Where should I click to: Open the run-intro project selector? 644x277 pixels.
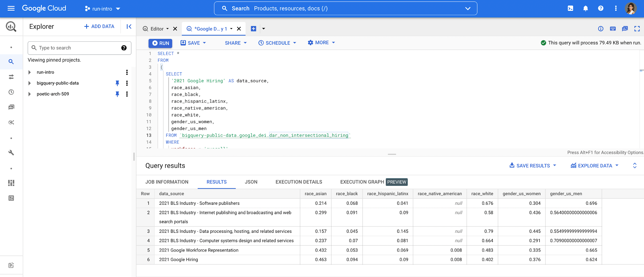[102, 9]
